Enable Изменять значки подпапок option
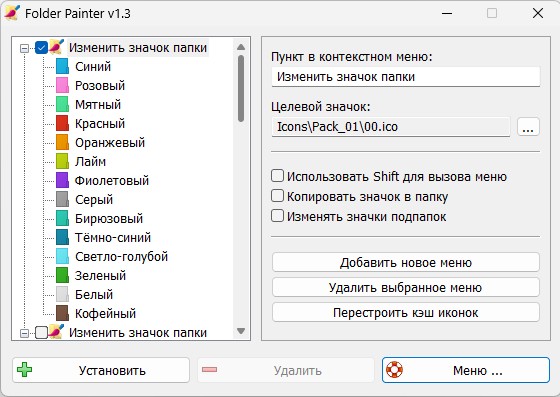560x397 pixels. click(277, 216)
